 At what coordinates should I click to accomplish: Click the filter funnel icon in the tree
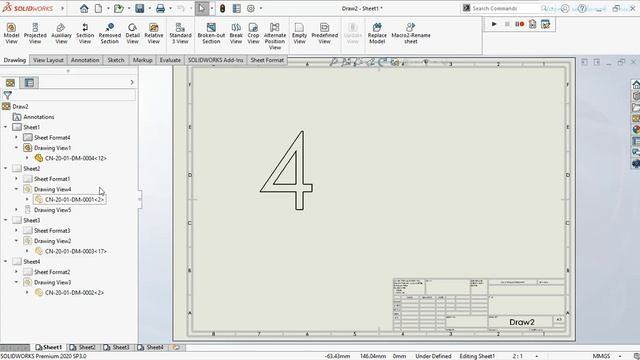[x=7, y=96]
